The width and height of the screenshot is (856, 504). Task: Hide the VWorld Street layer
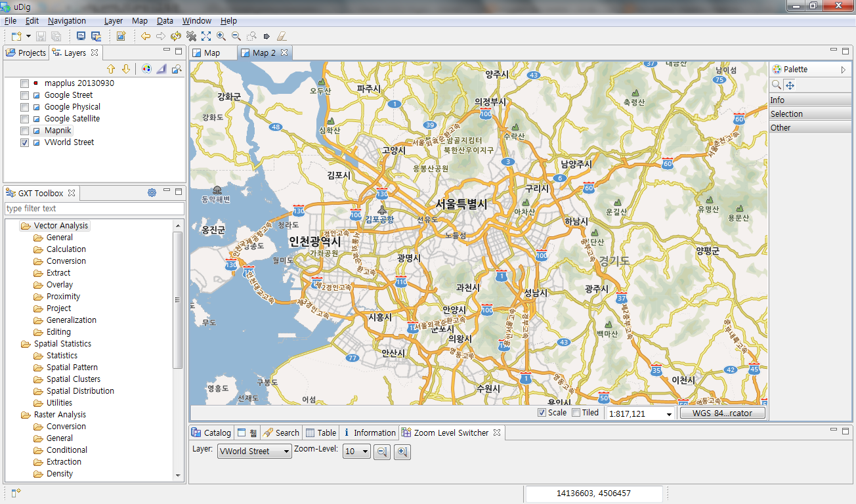[x=24, y=142]
